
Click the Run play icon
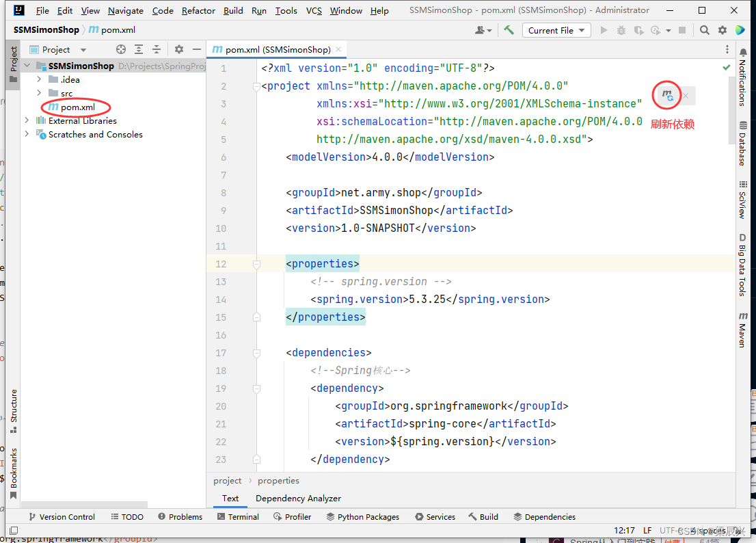[x=604, y=30]
